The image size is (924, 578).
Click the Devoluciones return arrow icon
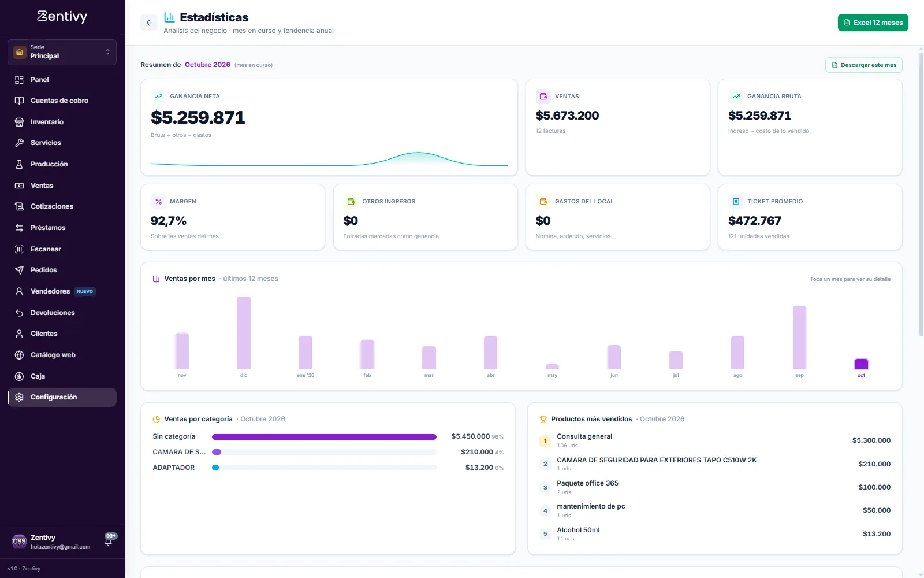[x=19, y=313]
